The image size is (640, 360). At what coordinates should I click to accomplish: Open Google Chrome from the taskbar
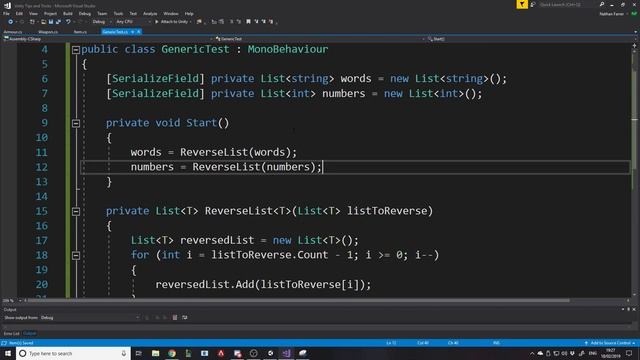pyautogui.click(x=172, y=353)
